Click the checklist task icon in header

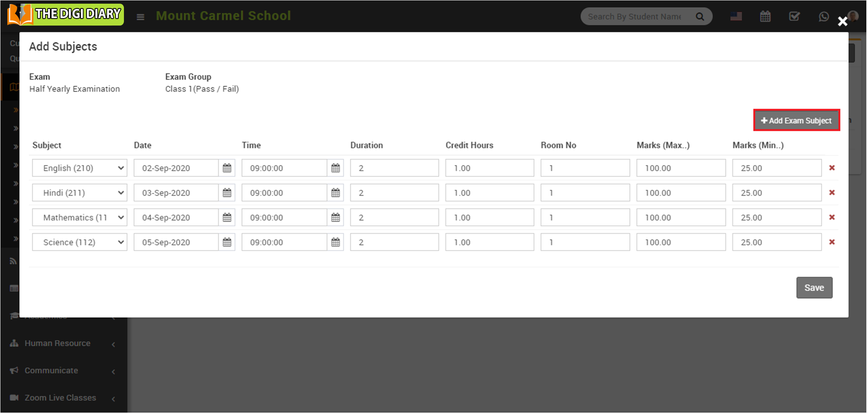click(794, 17)
